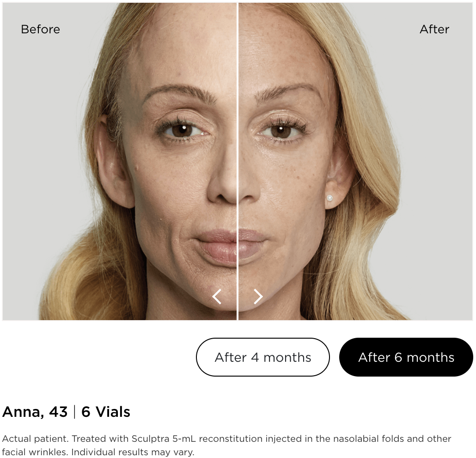
Task: Click the Before label on the photo
Action: (x=40, y=30)
